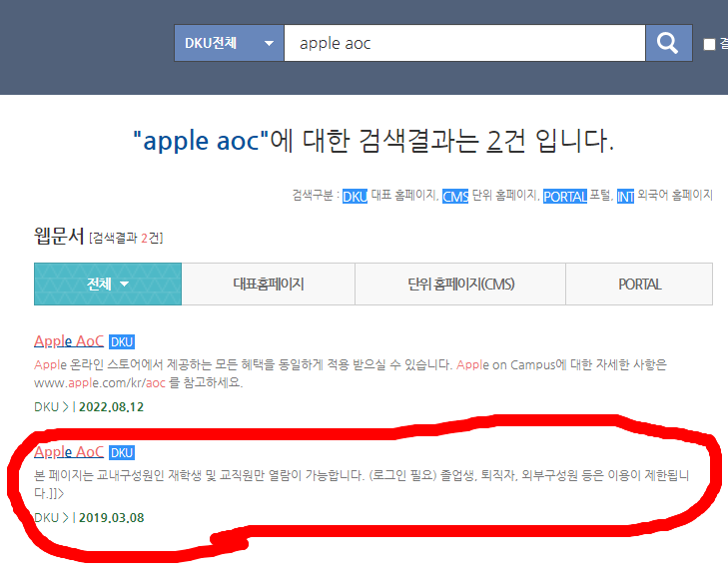
Task: Click the DKU tag in 검색구분 legend
Action: 355,197
